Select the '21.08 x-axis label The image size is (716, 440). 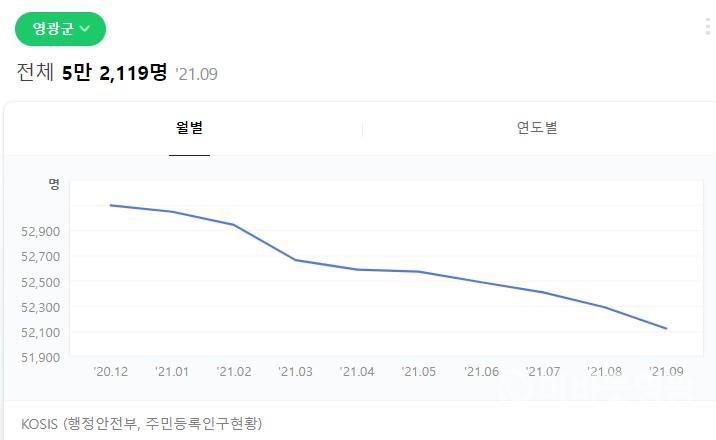tap(604, 372)
